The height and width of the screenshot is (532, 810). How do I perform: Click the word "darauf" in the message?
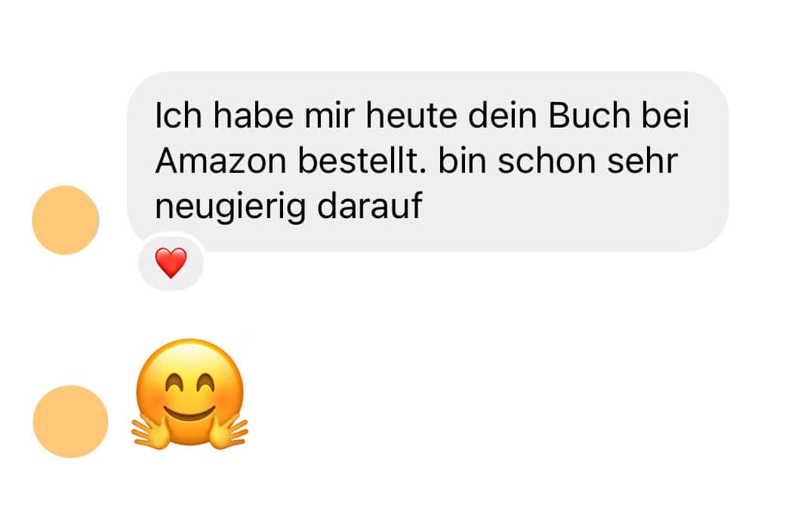point(370,207)
